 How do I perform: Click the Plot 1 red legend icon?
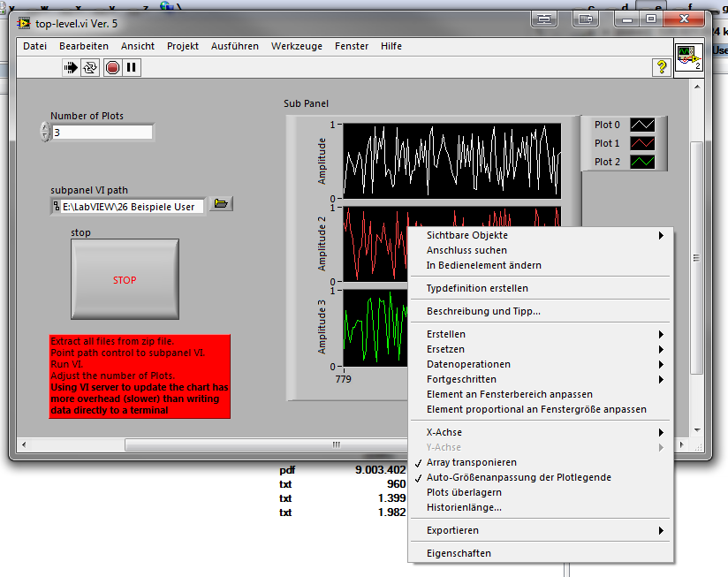pos(643,143)
